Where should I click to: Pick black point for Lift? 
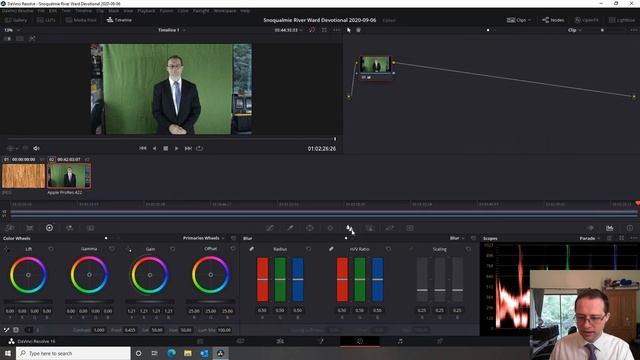click(x=7, y=249)
